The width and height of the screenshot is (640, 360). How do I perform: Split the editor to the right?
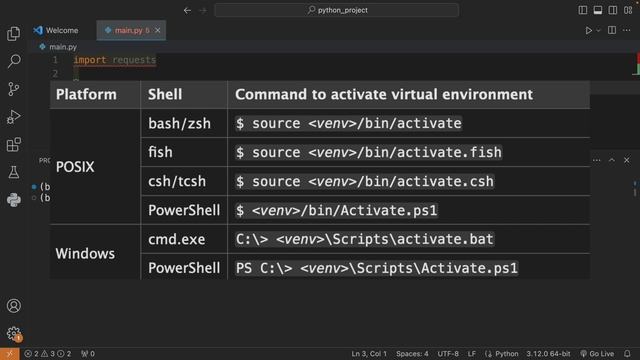coord(611,30)
